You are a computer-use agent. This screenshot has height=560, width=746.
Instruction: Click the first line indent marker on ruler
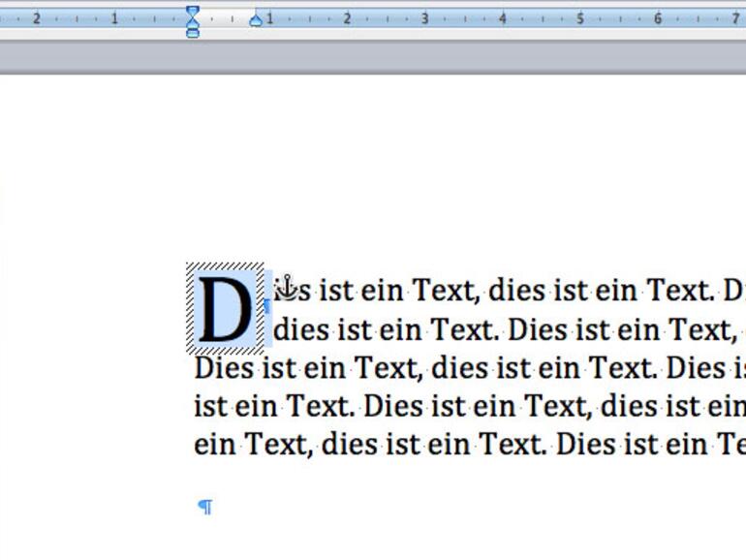pyautogui.click(x=193, y=13)
